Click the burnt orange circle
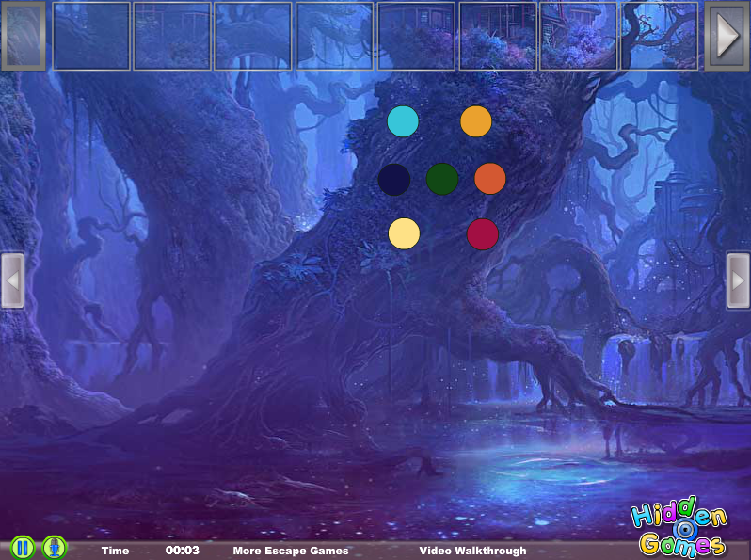 490,179
